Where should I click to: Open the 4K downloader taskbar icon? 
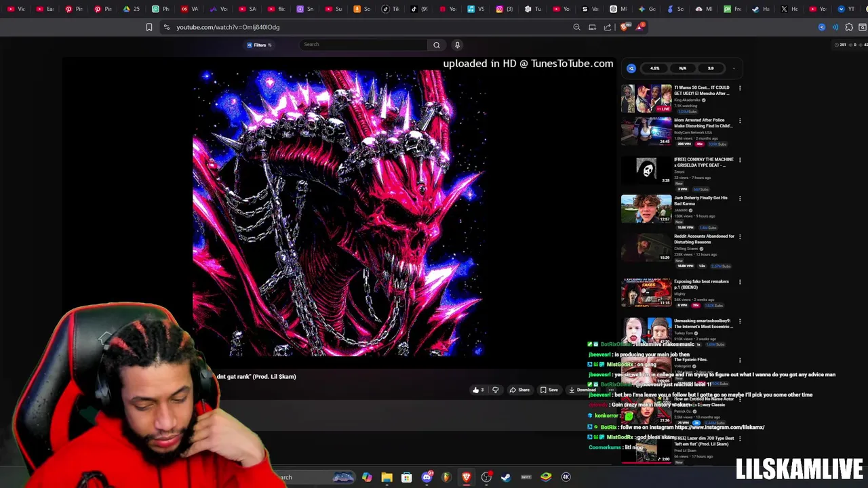click(x=566, y=477)
